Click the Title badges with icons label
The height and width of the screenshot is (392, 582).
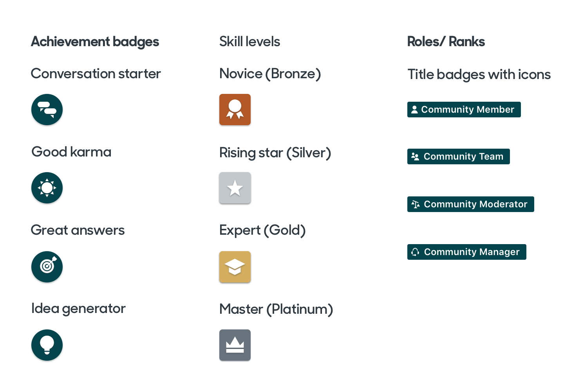(x=479, y=74)
